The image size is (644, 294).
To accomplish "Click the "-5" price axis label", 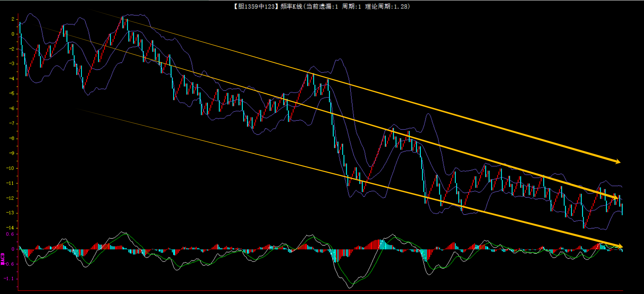I will [x=12, y=94].
